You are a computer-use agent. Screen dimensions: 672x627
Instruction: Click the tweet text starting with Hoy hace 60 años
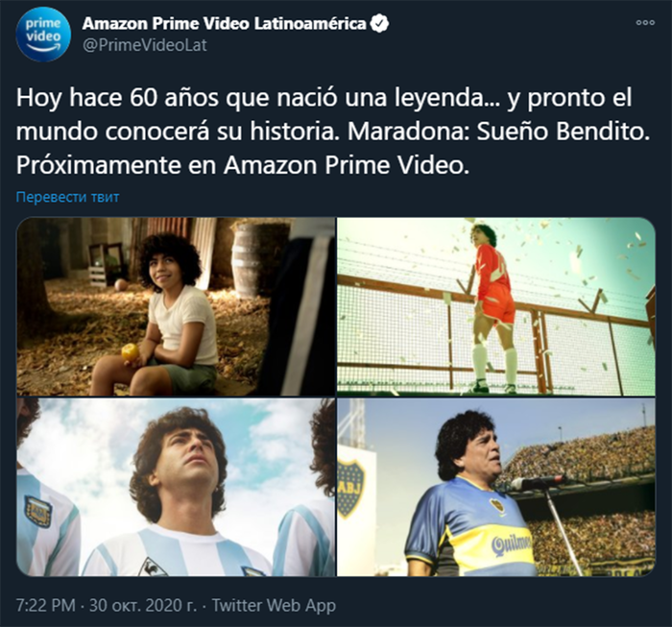pos(333,132)
